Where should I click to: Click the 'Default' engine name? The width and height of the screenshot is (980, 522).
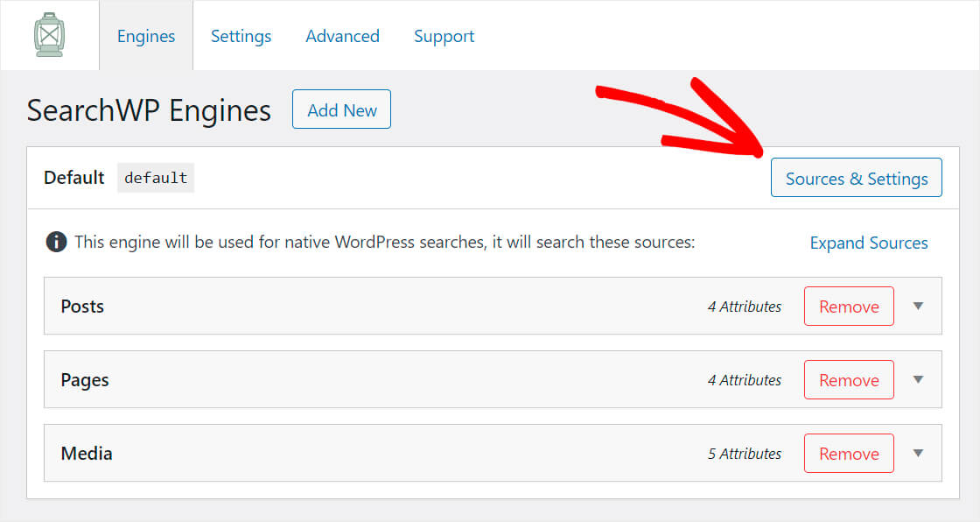(x=73, y=178)
